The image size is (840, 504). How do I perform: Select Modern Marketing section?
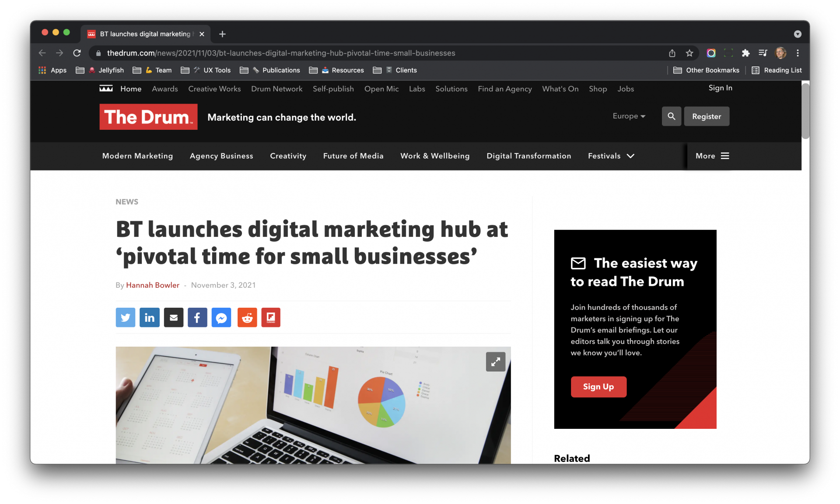137,156
